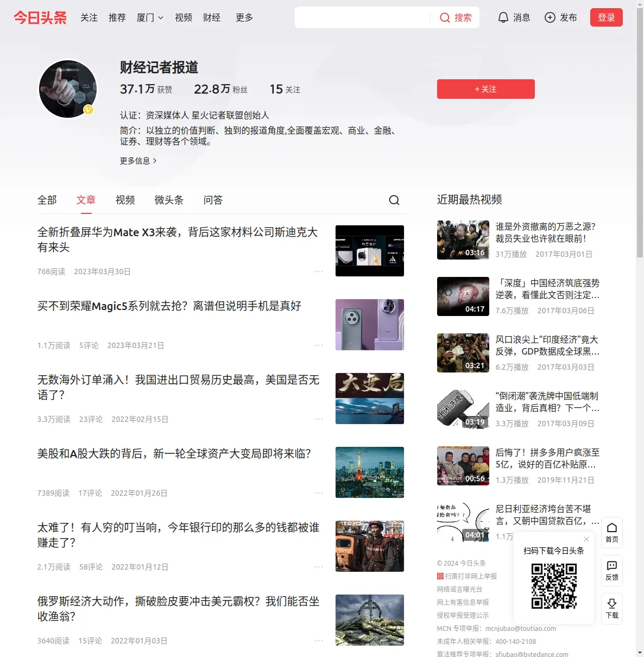The width and height of the screenshot is (644, 657).
Task: Click the search magnifier icon in header
Action: click(x=445, y=18)
